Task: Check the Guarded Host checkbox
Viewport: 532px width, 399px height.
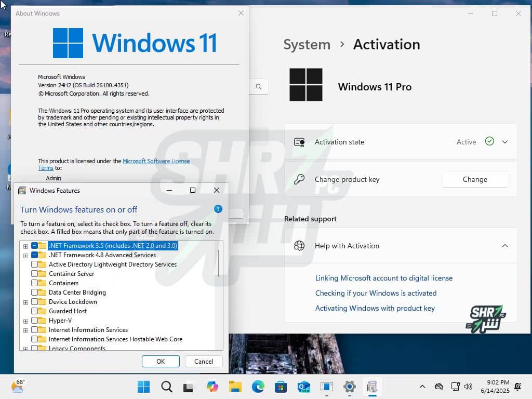Action: (x=35, y=311)
